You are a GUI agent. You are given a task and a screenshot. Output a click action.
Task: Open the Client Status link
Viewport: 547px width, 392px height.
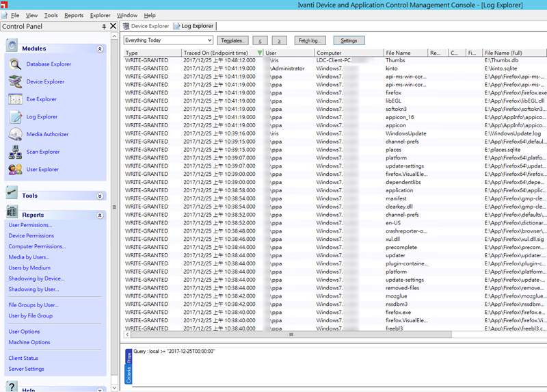tap(23, 358)
